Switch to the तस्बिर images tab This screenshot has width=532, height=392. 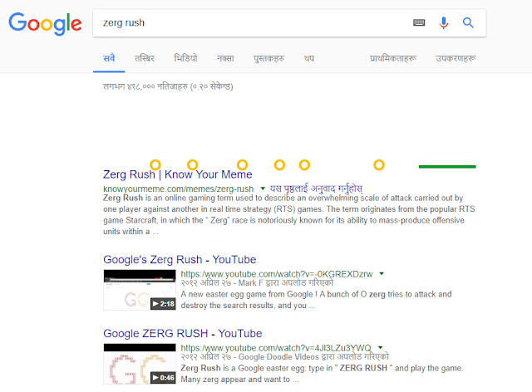[145, 59]
